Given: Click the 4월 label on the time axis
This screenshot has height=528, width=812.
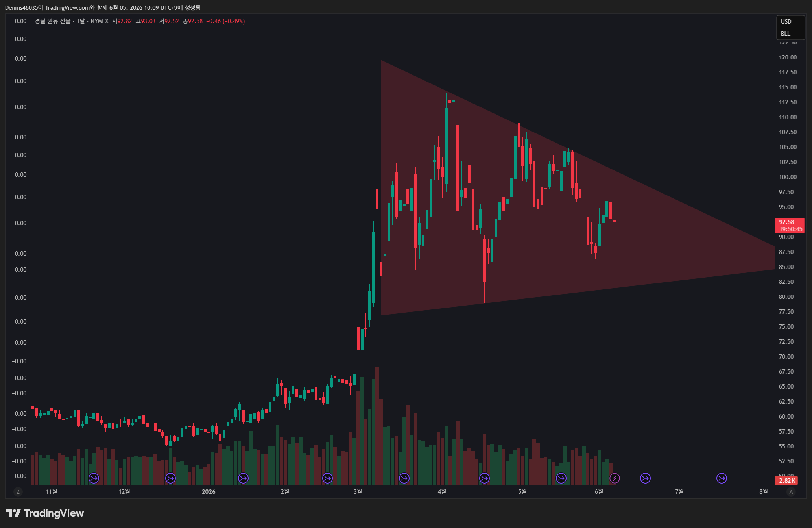Looking at the screenshot, I should point(442,491).
